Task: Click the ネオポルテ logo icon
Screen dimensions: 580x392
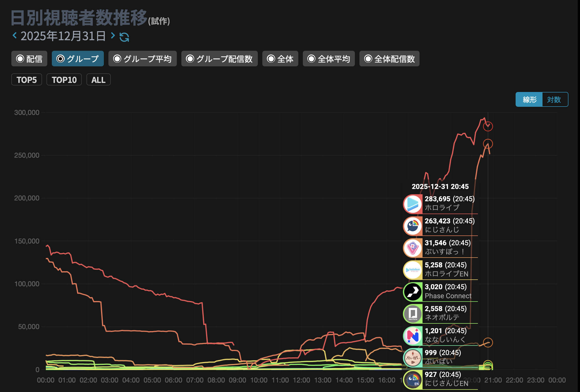Action: (413, 314)
